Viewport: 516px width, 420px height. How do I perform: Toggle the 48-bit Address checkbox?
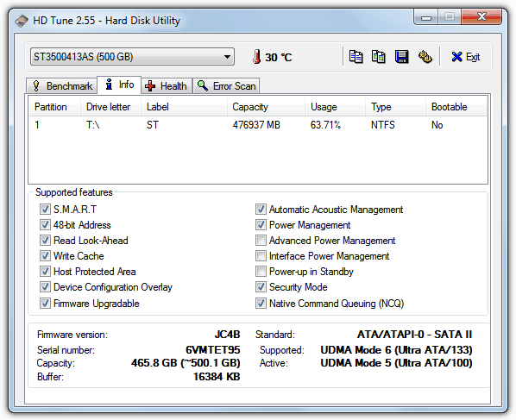click(45, 224)
